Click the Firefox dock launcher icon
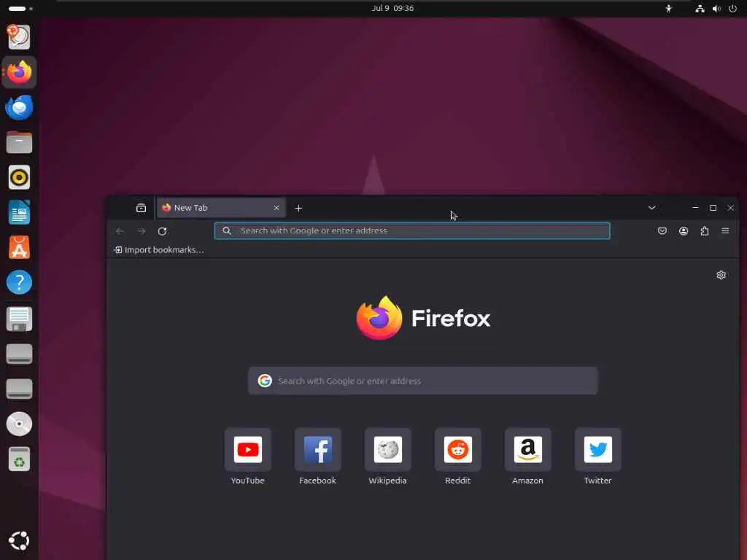The image size is (747, 560). point(19,72)
